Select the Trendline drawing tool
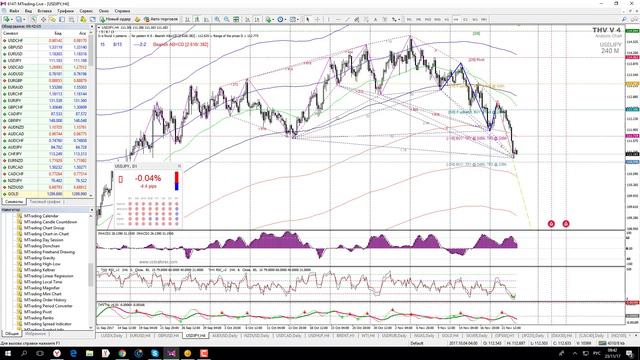This screenshot has width=640, height=360. (347, 19)
